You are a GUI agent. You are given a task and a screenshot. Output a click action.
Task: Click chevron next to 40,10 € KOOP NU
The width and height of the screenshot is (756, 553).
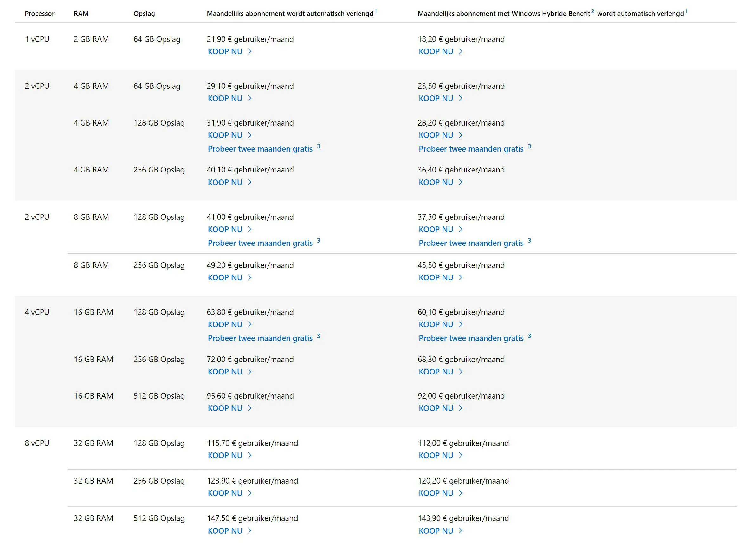pyautogui.click(x=249, y=182)
